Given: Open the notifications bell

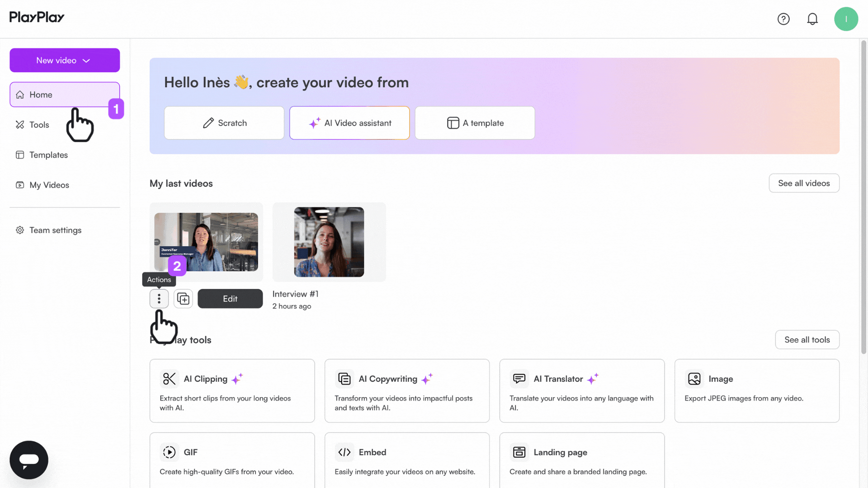Looking at the screenshot, I should pos(812,19).
